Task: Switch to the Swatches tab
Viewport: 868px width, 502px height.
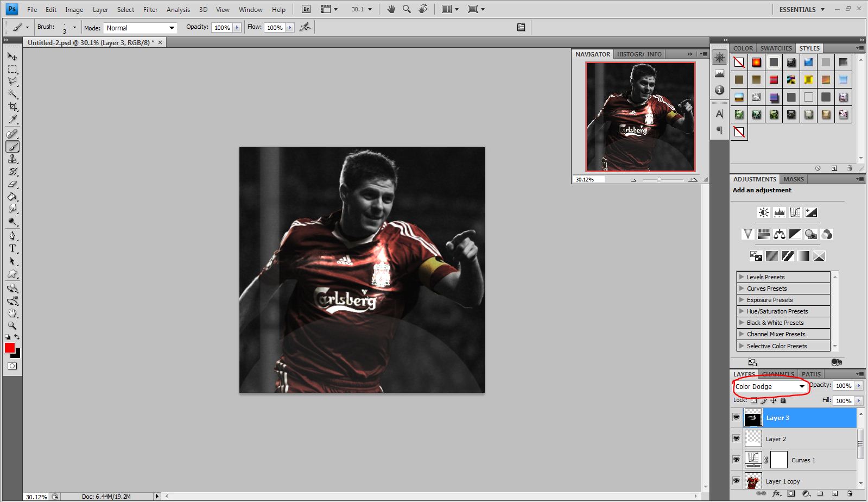Action: tap(776, 48)
